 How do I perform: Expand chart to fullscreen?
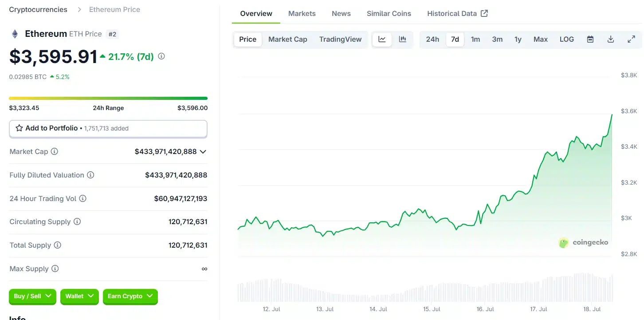tap(631, 39)
